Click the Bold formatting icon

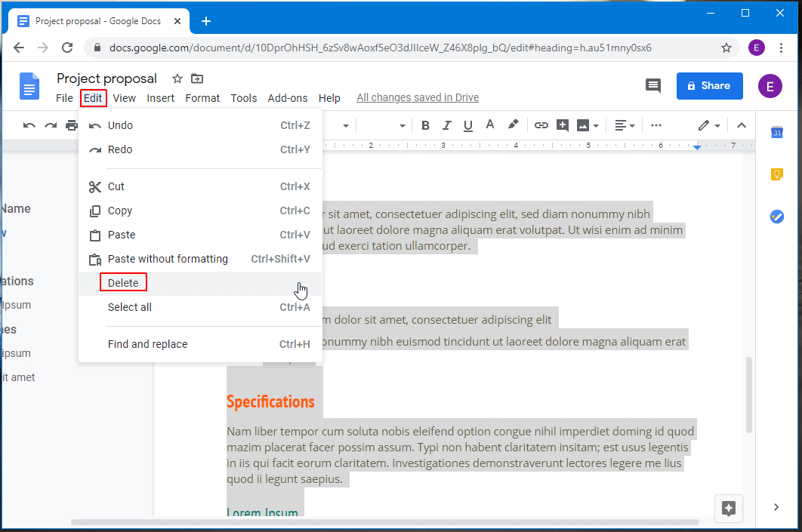[425, 125]
